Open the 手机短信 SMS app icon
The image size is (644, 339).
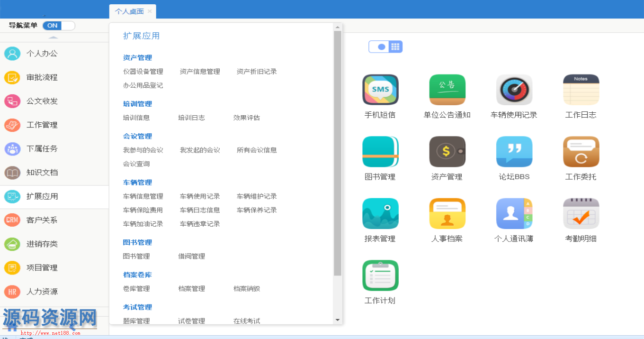point(380,90)
